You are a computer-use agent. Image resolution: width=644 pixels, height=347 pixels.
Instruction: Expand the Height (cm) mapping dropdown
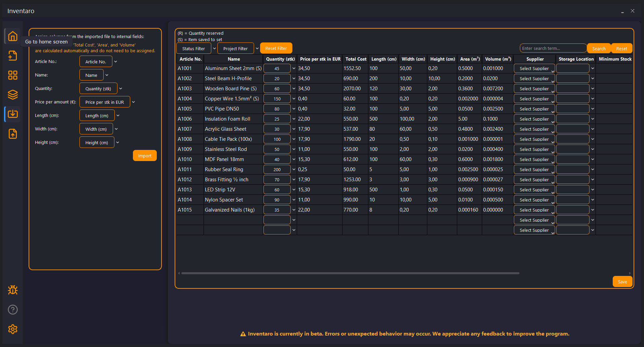[x=117, y=143]
